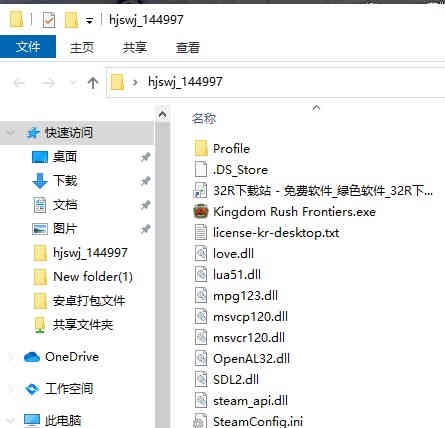Open the recent locations dropdown arrow
The width and height of the screenshot is (445, 428).
73,82
